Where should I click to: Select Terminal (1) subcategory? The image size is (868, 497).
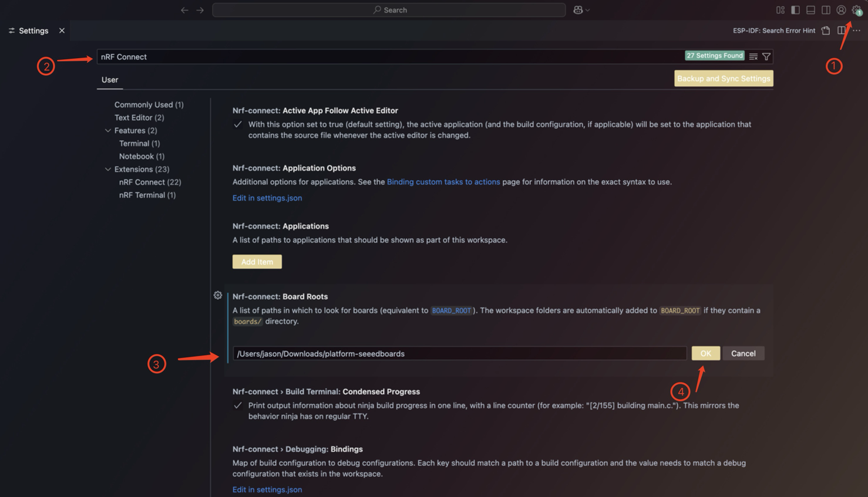click(x=139, y=143)
